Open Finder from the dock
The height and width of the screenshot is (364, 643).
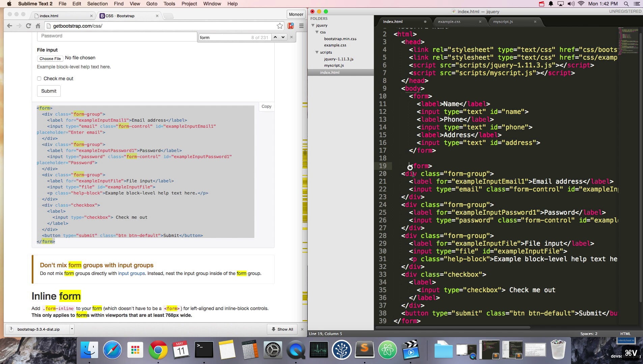tap(89, 350)
